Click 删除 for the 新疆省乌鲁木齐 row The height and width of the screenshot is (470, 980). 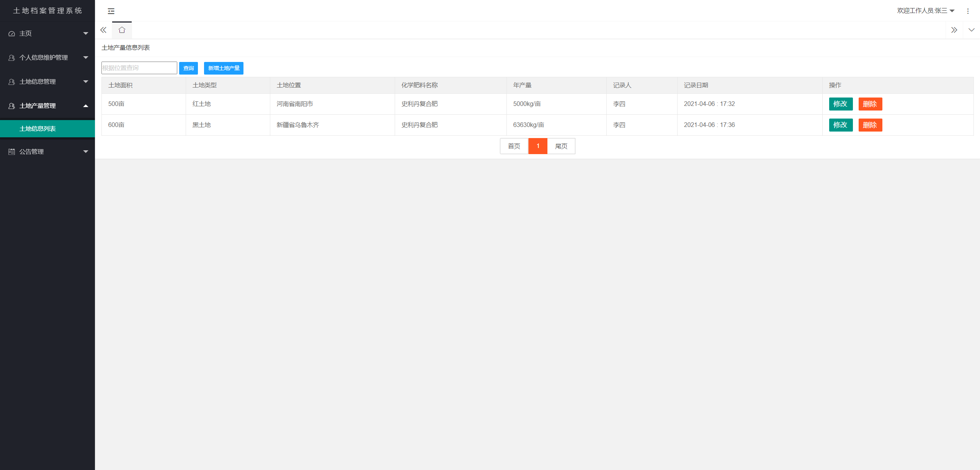pyautogui.click(x=870, y=125)
